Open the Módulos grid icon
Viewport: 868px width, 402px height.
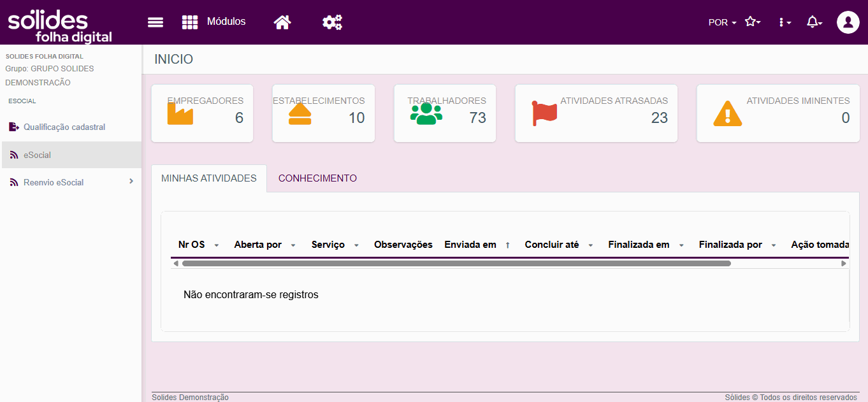click(190, 22)
